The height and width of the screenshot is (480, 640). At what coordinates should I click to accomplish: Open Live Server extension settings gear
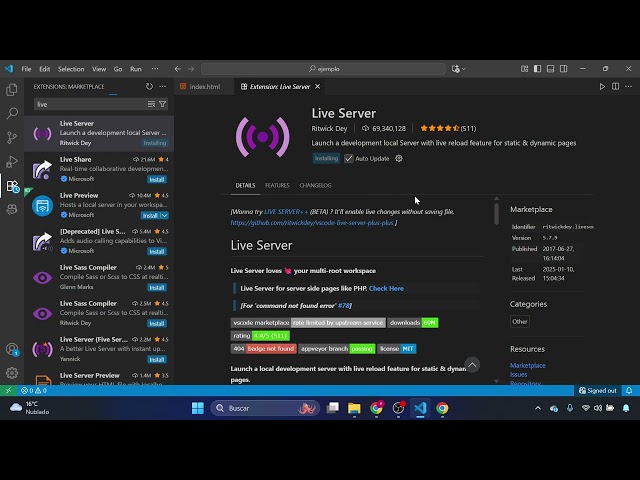(399, 158)
